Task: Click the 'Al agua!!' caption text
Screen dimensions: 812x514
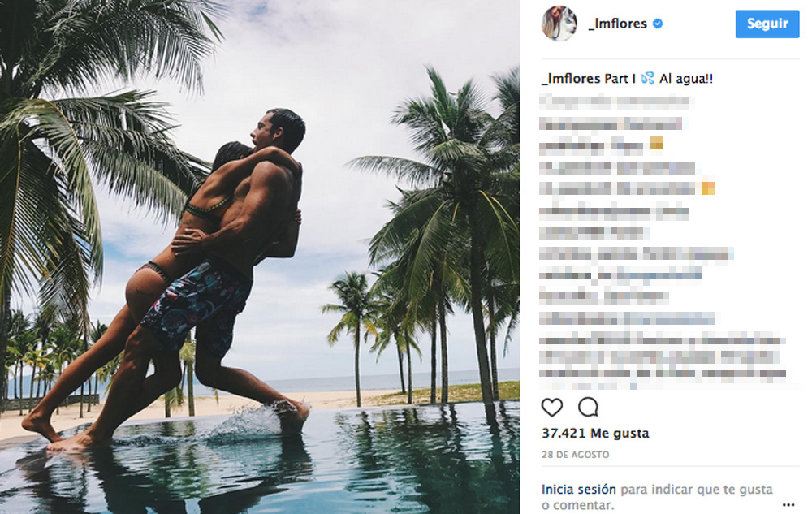Action: coord(685,79)
